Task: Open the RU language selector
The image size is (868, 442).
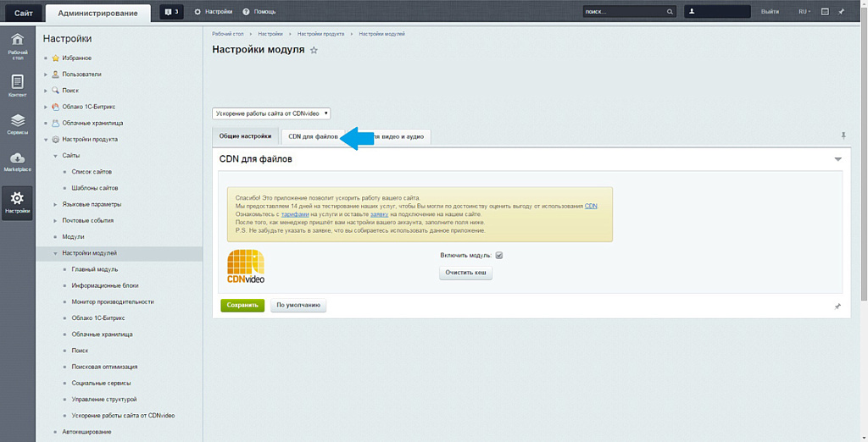Action: [x=803, y=12]
